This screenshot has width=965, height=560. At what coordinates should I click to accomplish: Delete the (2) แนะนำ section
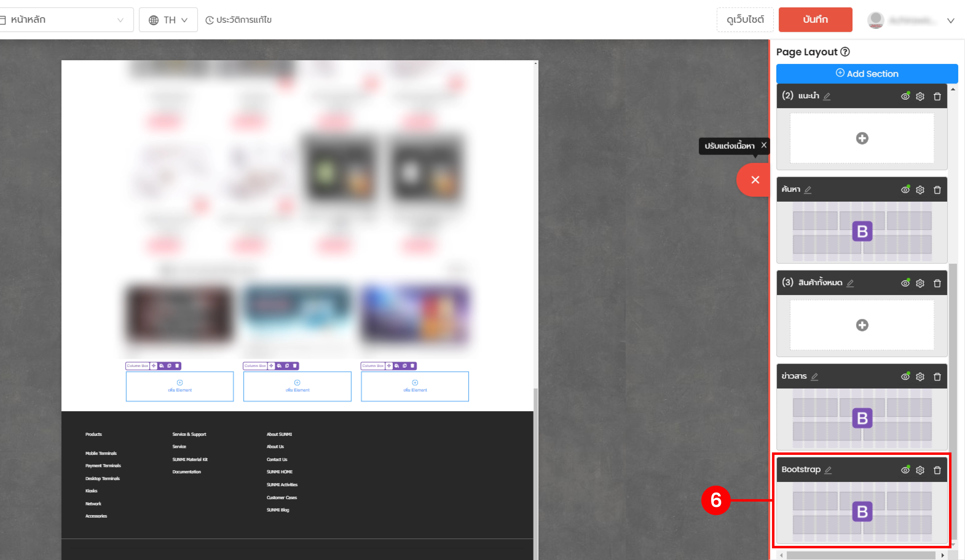tap(937, 96)
